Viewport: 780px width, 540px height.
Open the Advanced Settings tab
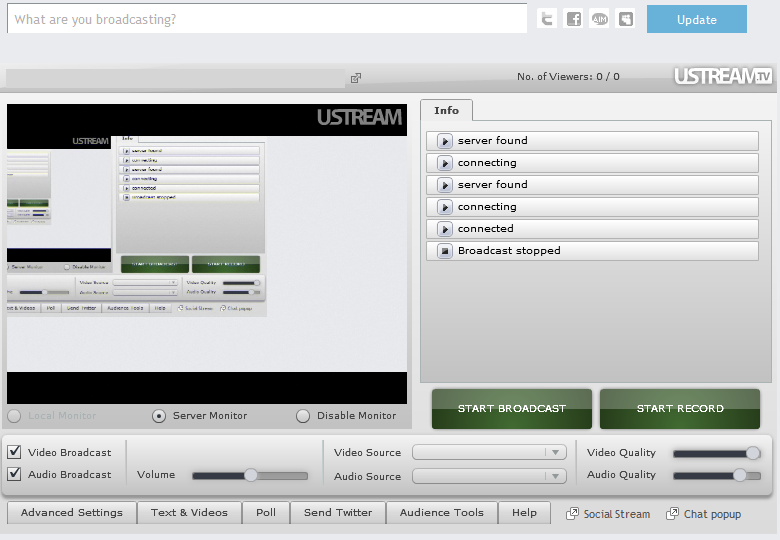72,513
